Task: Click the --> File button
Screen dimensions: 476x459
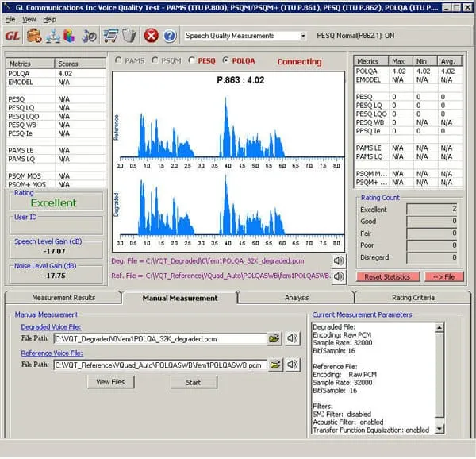Action: pos(443,276)
